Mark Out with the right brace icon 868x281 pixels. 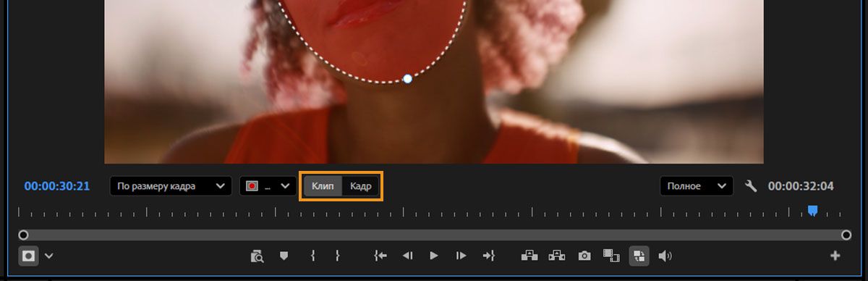[337, 256]
